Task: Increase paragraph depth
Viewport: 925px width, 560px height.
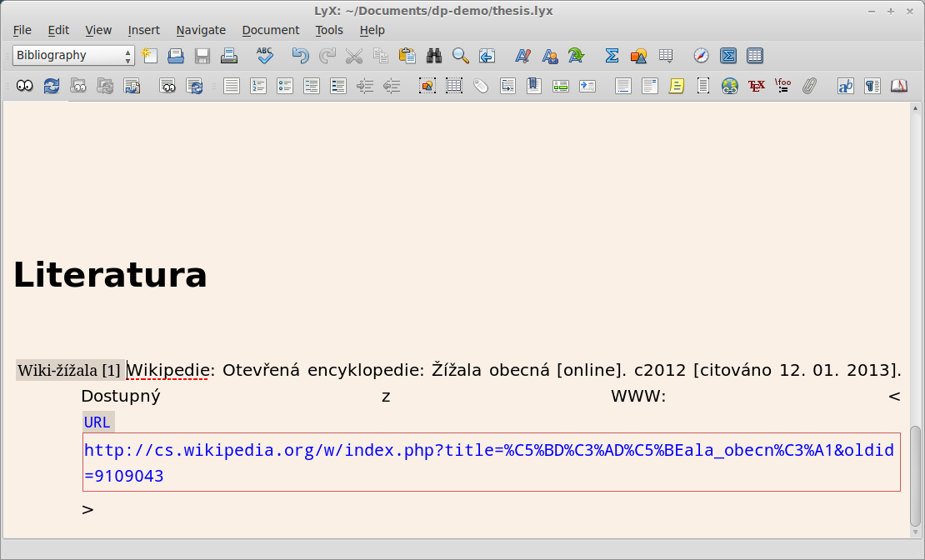Action: tap(365, 86)
